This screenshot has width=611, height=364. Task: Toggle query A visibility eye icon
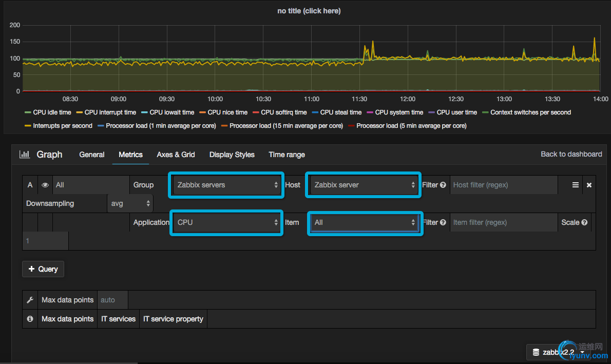coord(45,185)
